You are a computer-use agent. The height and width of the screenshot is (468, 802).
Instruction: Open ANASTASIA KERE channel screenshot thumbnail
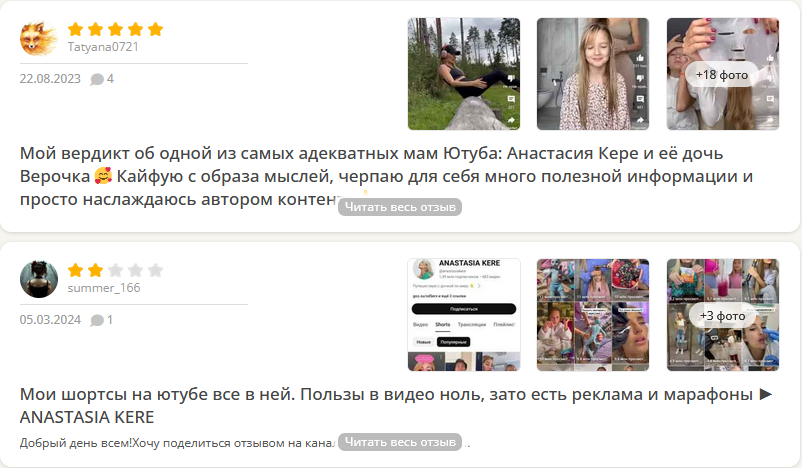(464, 315)
